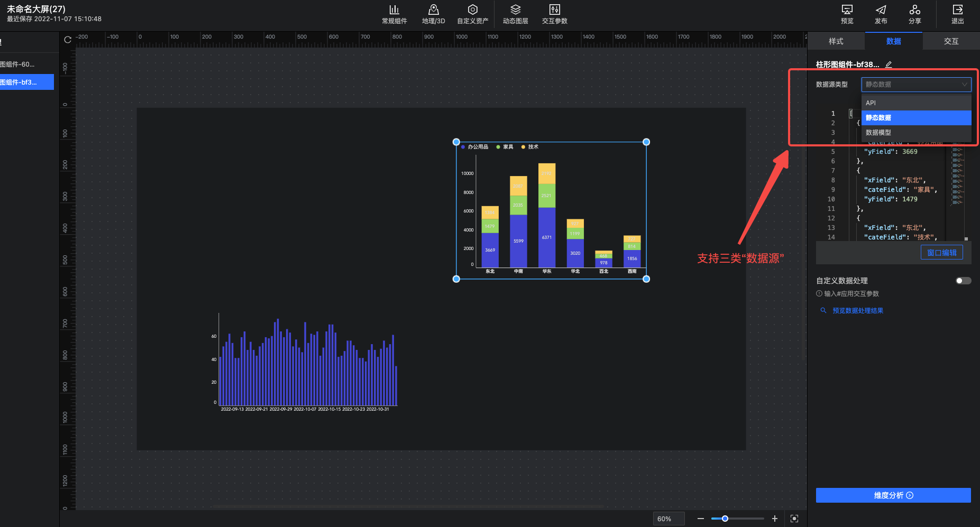Switch to the 样式 tab

pos(836,41)
